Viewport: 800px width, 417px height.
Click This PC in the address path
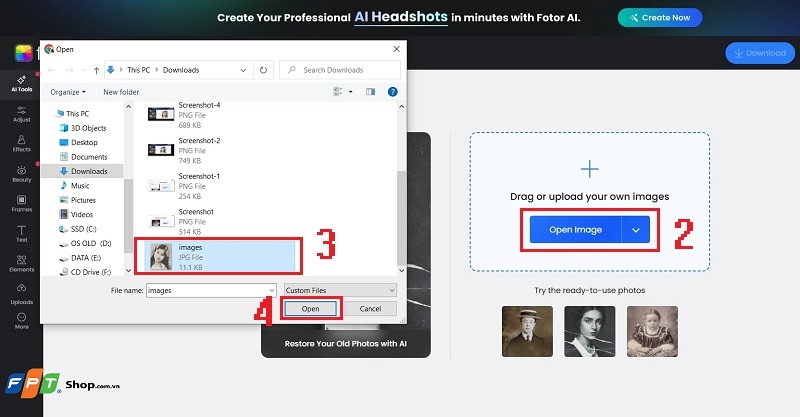pos(138,70)
